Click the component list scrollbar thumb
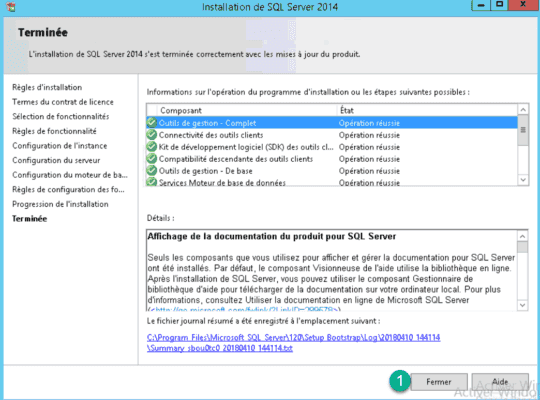540x400 pixels. (523, 130)
